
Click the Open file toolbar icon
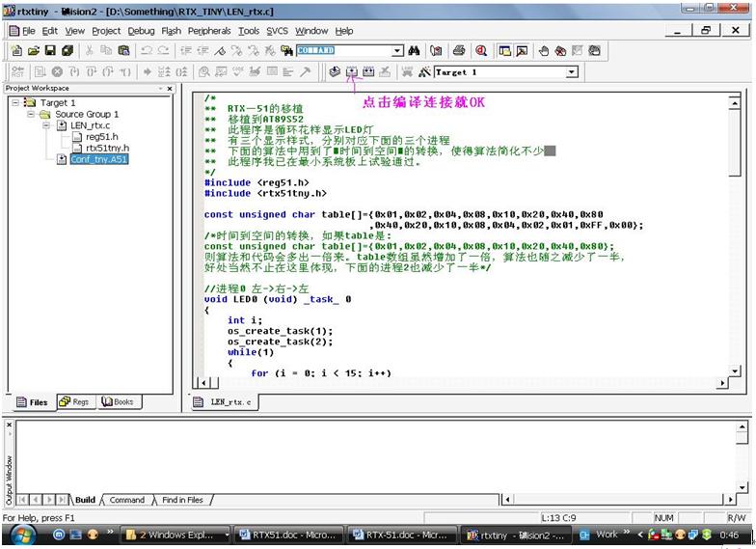34,50
